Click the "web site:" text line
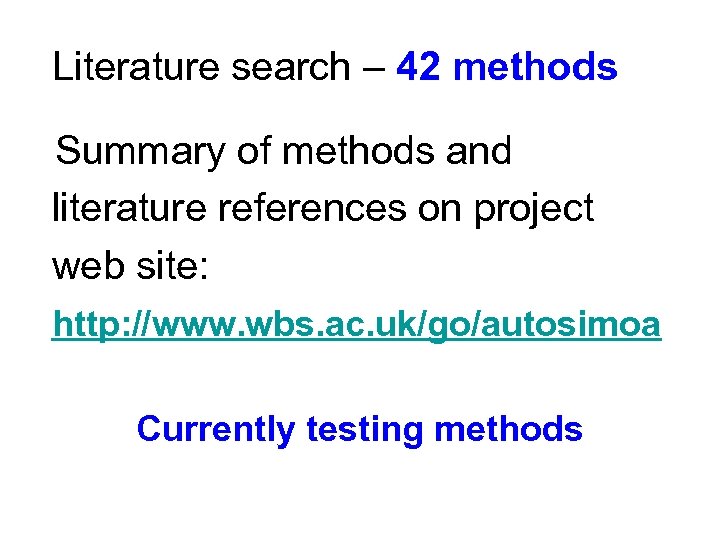This screenshot has height=540, width=720. click(129, 266)
